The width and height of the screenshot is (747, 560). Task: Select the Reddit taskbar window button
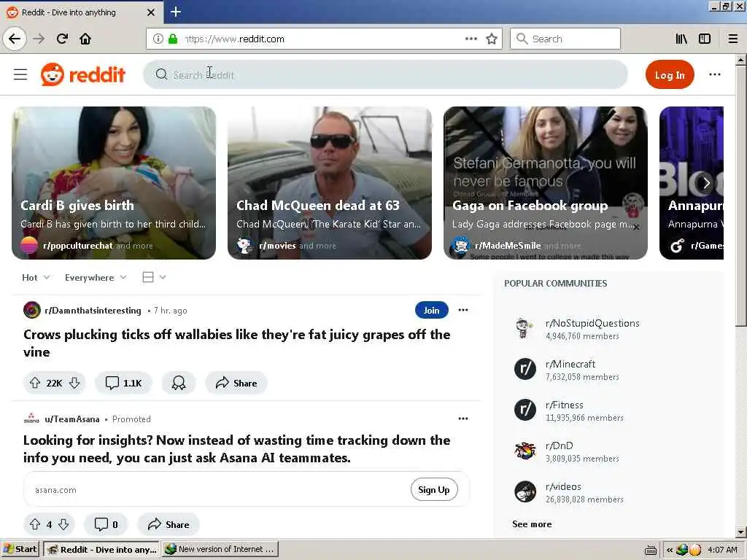tap(101, 549)
